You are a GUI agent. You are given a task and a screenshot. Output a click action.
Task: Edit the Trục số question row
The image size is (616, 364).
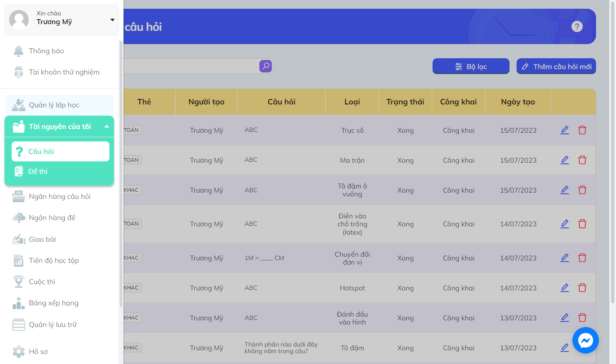[x=564, y=130]
